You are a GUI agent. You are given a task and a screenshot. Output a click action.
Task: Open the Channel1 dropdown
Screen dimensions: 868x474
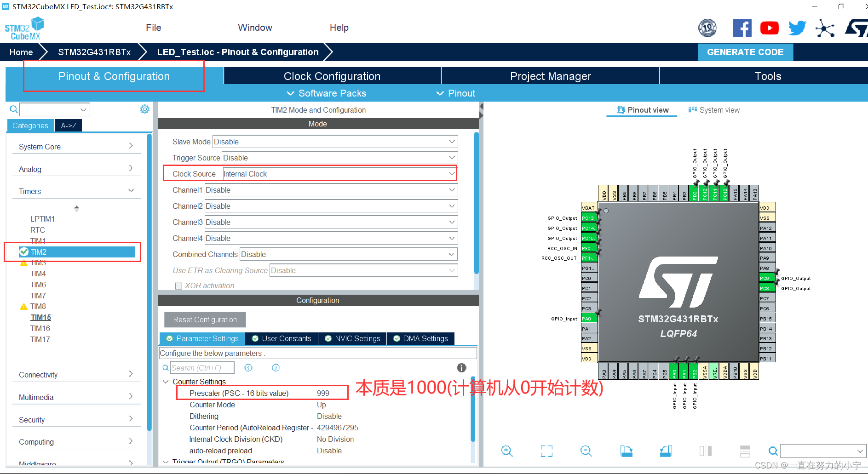[331, 190]
